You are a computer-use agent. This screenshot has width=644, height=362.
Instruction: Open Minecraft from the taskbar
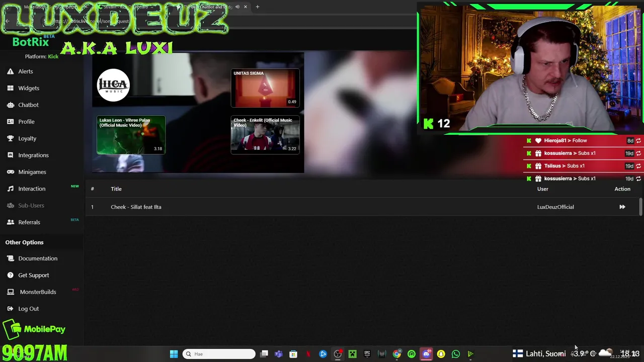pos(352,354)
